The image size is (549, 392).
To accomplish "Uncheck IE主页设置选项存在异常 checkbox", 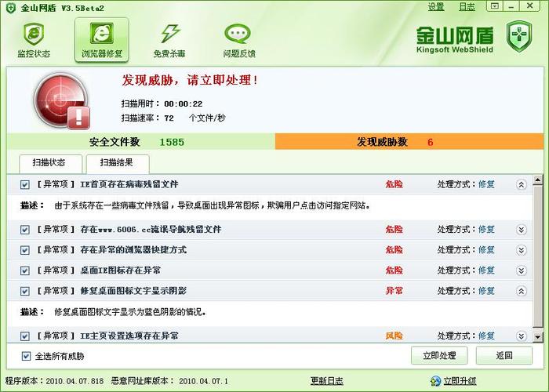I will [x=24, y=336].
